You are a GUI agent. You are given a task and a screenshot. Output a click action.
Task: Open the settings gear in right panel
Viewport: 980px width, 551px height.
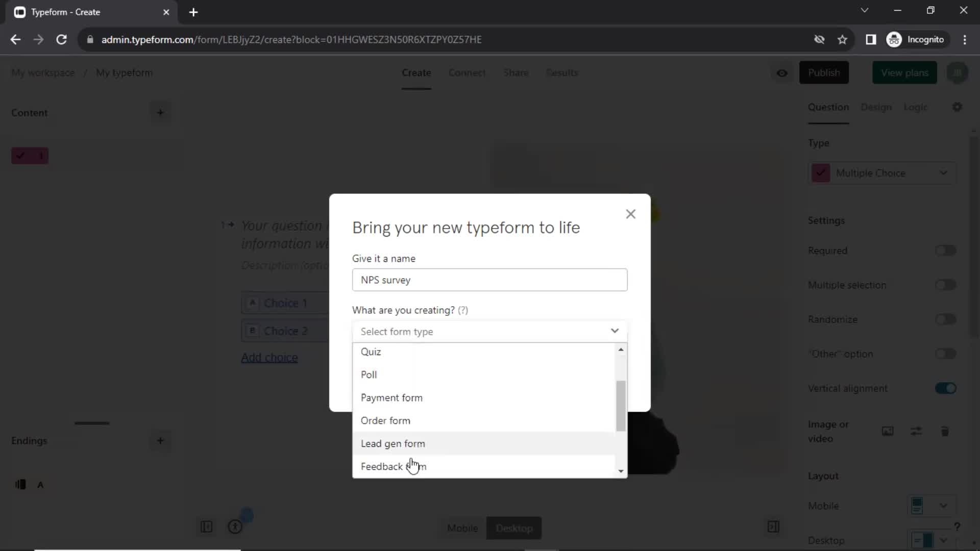[x=957, y=107]
